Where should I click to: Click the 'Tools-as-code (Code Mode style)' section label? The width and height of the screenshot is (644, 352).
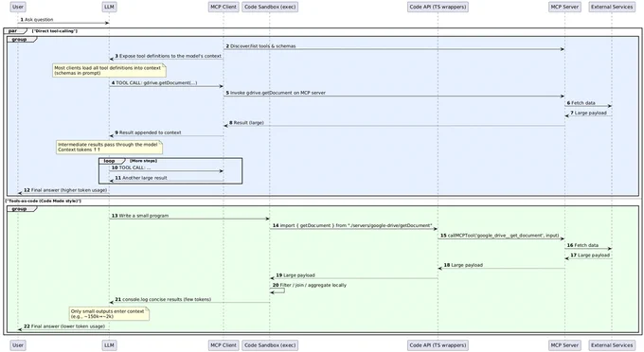tap(44, 201)
